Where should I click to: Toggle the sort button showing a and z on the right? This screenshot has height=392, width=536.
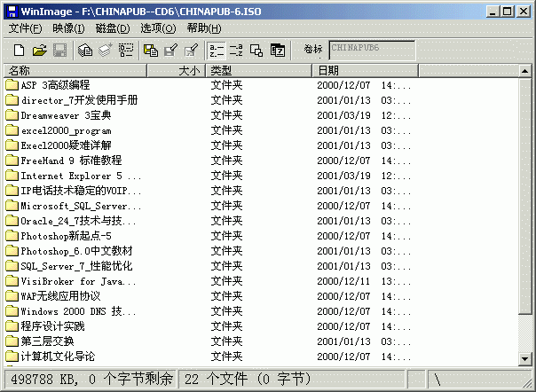(x=236, y=51)
